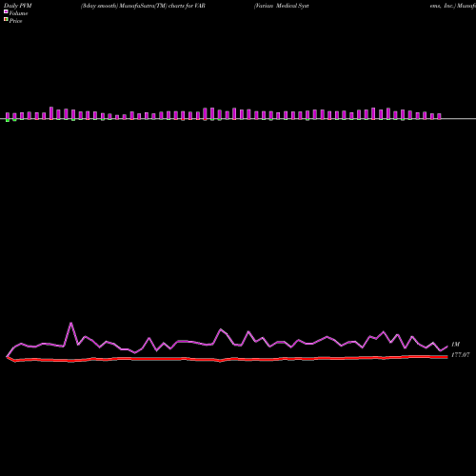Image resolution: width=476 pixels, height=476 pixels.
Task: Click the '1M' volume axis label
Action: click(455, 345)
